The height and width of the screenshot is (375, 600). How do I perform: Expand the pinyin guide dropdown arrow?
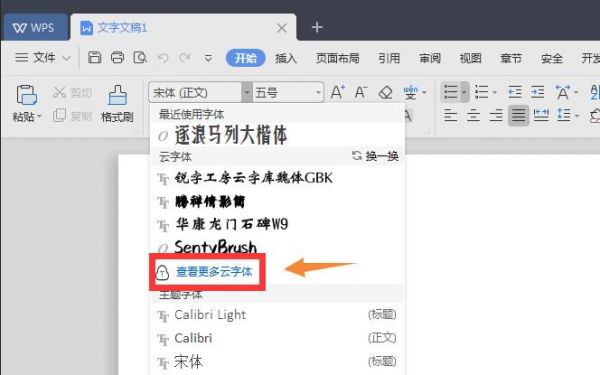tap(424, 93)
